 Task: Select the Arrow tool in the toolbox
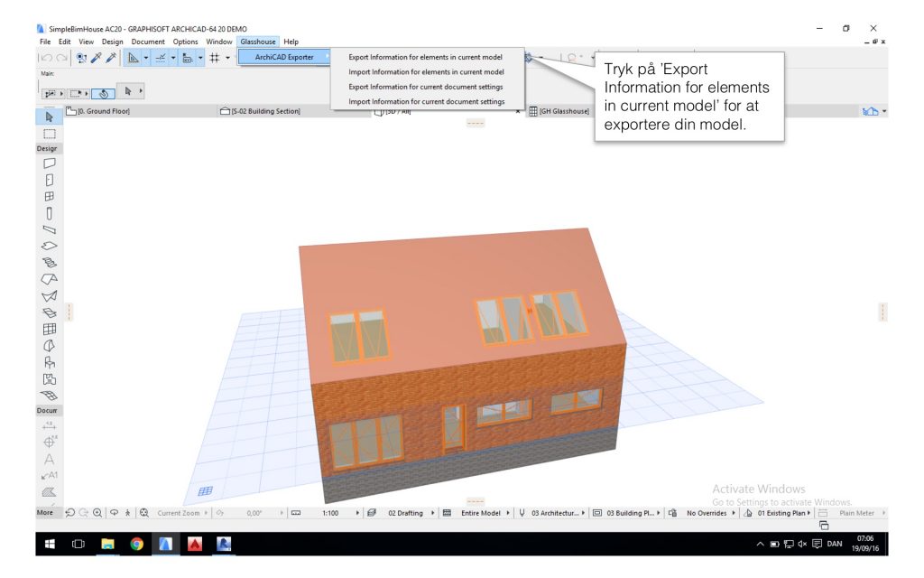coord(50,117)
